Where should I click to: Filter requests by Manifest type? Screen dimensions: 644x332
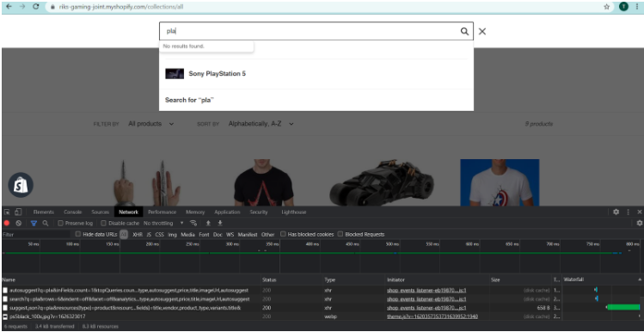[248, 235]
